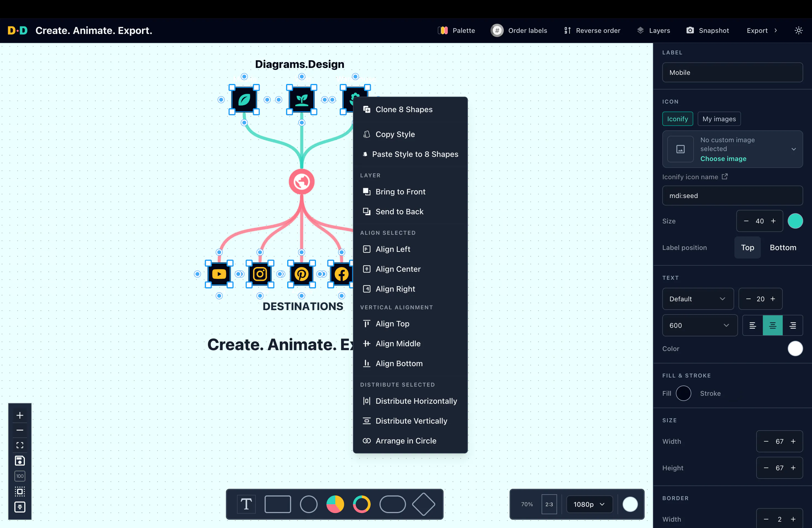Select the Pie chart shape tool
Image resolution: width=812 pixels, height=528 pixels.
[x=335, y=504]
